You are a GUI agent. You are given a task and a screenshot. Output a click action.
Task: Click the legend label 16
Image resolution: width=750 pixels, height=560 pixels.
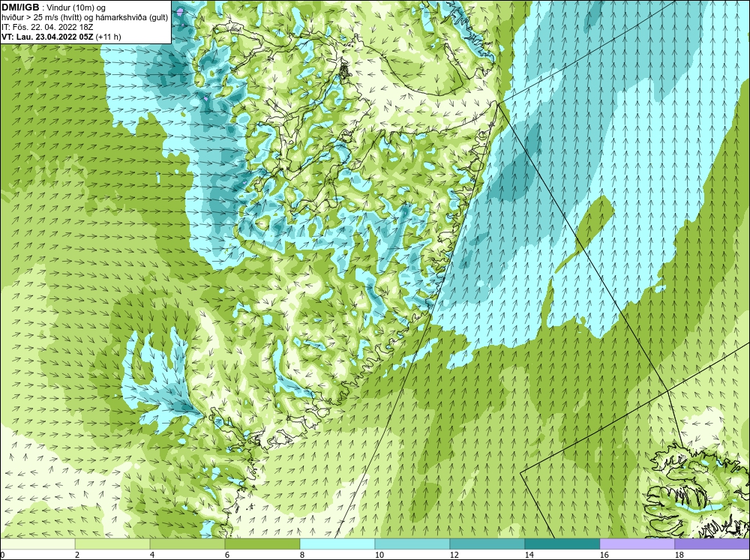click(604, 555)
